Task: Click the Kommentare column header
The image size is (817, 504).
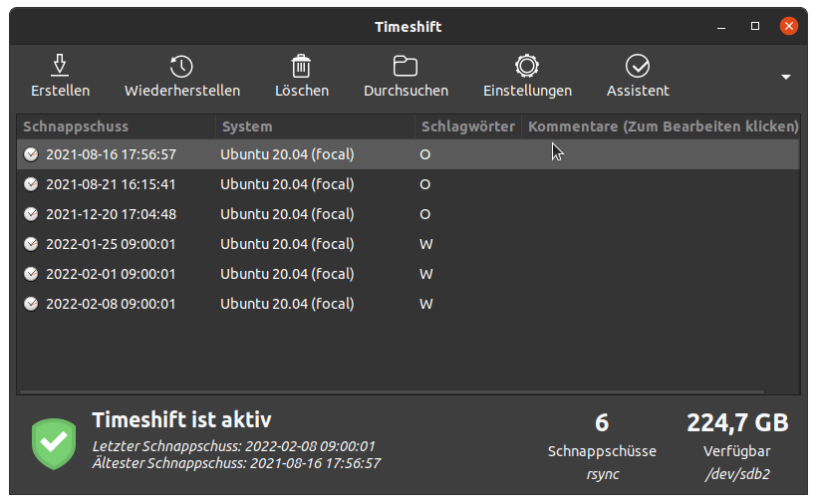Action: (x=663, y=126)
